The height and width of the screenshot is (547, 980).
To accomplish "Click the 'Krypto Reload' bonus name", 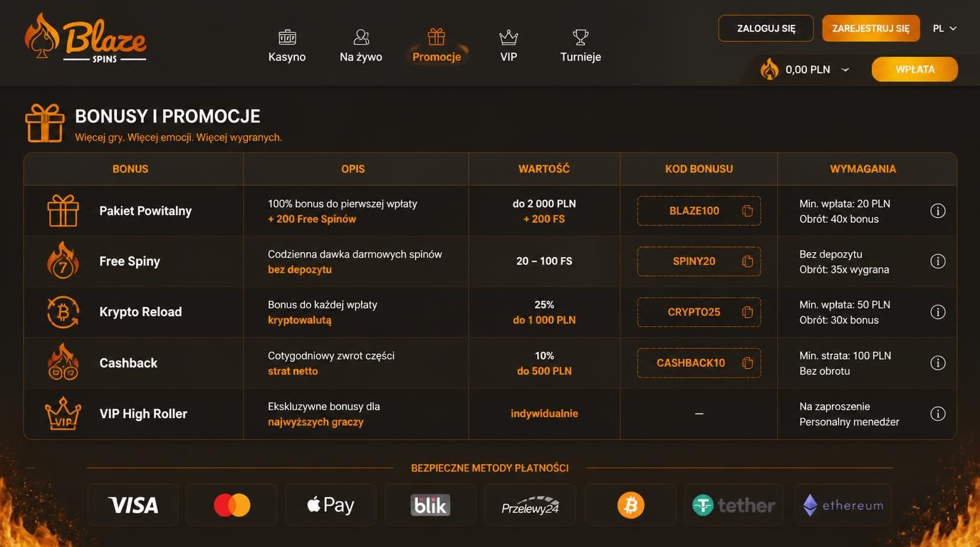I will (140, 312).
